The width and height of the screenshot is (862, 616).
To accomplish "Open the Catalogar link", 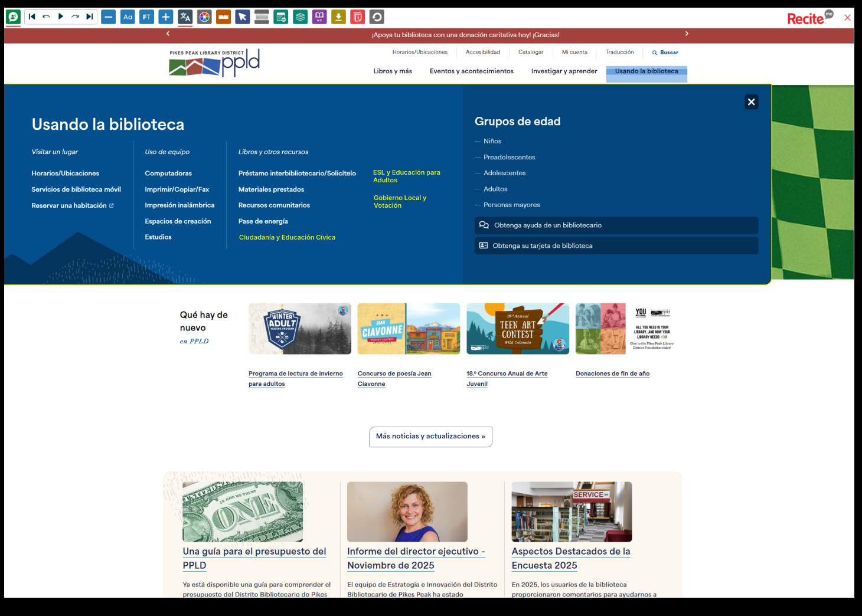I will click(x=531, y=52).
